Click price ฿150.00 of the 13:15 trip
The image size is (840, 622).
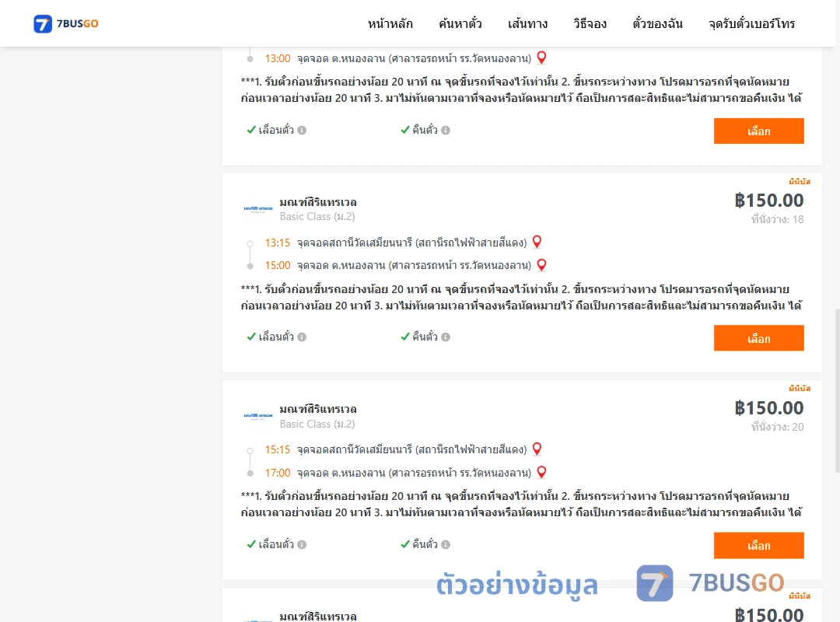(768, 201)
